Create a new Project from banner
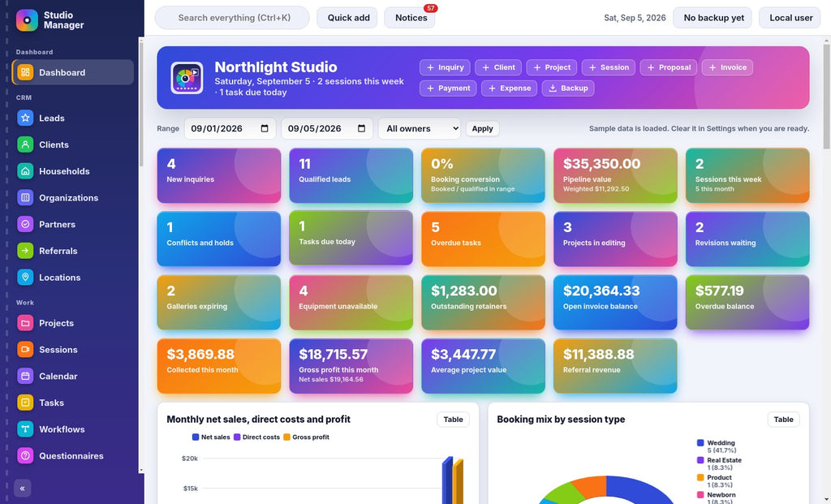The width and height of the screenshot is (831, 504). 552,67
